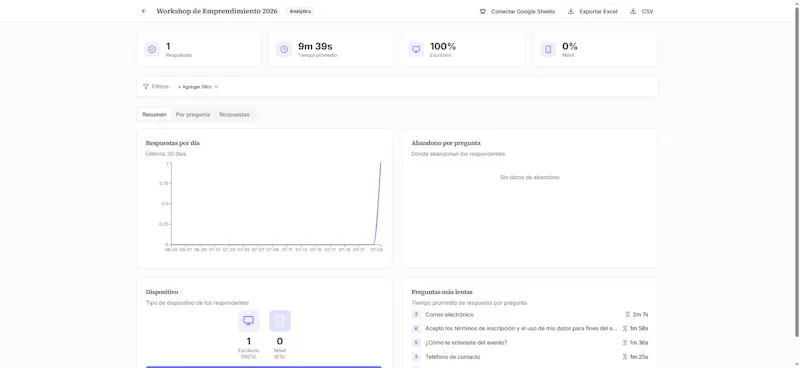Screen dimensions: 800x368
Task: Click the mobile phone icon in Móvil card
Action: pyautogui.click(x=548, y=50)
